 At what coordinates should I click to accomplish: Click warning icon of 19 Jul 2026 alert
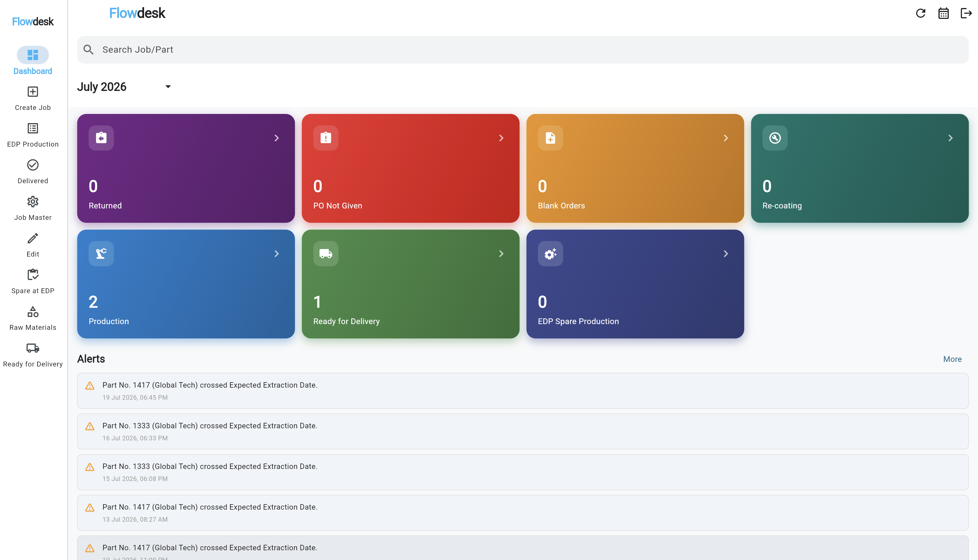coord(90,386)
